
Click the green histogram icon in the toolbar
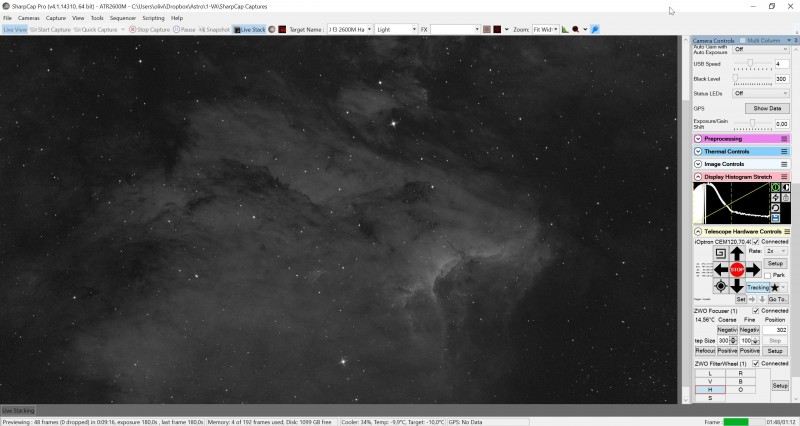pos(565,30)
